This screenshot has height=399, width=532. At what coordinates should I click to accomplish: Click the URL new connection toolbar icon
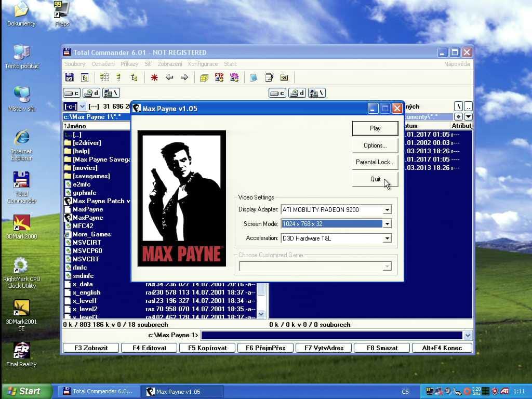click(x=234, y=77)
